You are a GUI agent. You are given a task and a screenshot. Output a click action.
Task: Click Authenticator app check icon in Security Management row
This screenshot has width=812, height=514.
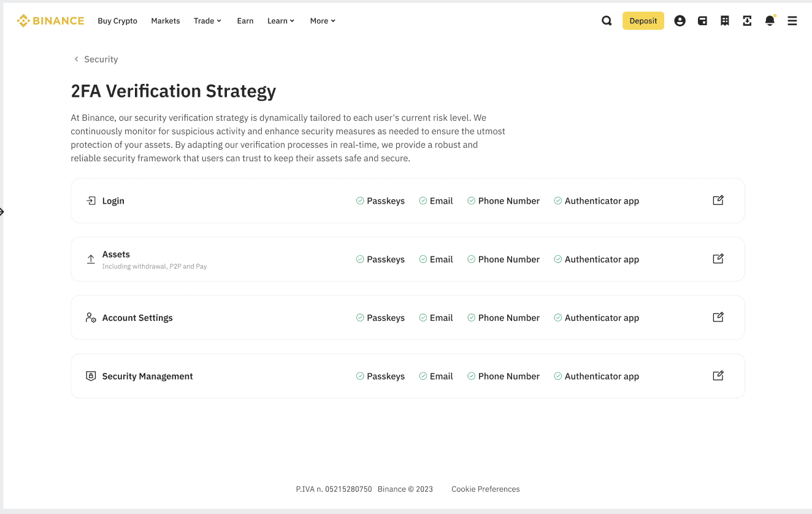[x=558, y=376]
